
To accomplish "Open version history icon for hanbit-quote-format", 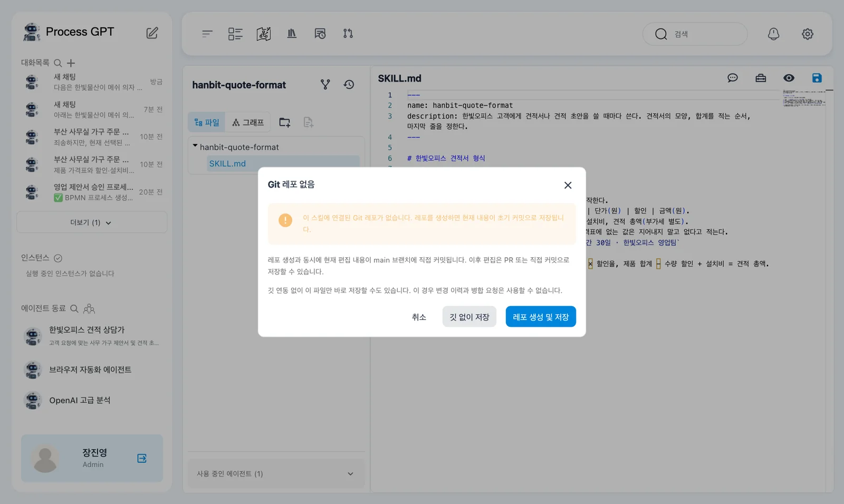I will pos(349,84).
